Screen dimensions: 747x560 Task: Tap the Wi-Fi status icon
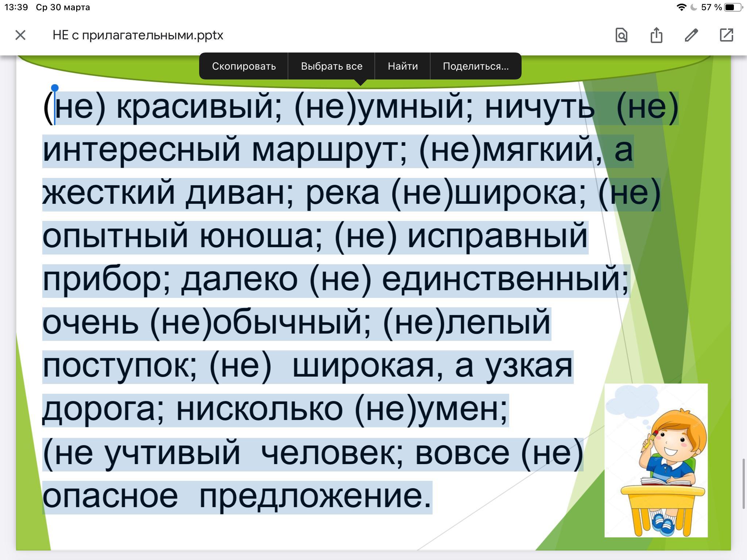coord(681,7)
